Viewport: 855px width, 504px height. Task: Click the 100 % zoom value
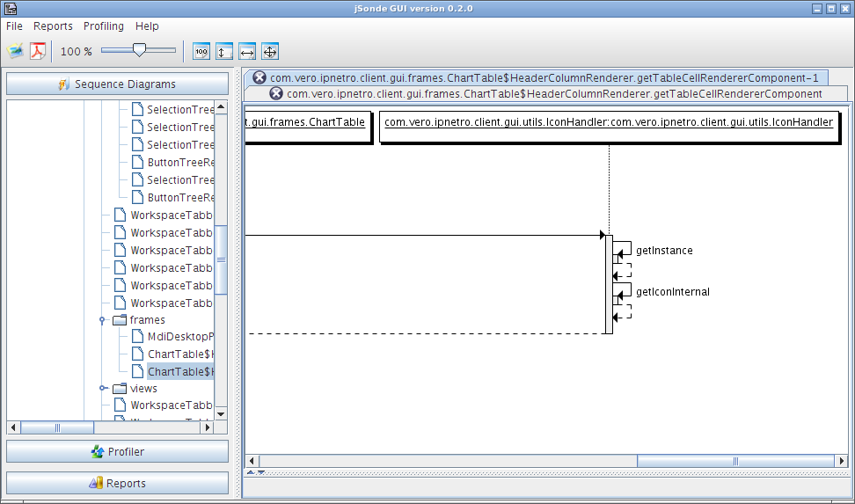[77, 52]
